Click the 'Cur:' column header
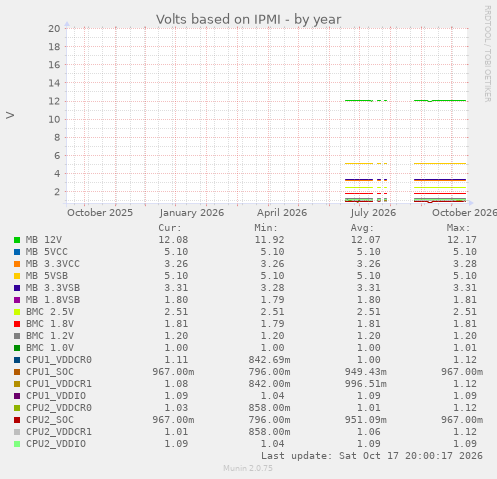The height and width of the screenshot is (479, 497). point(170,228)
